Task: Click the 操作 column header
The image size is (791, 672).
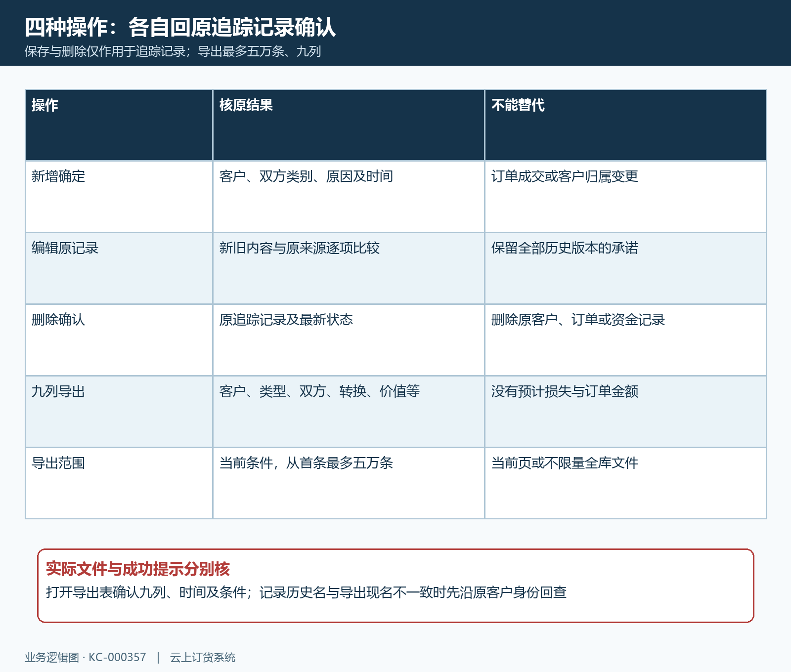Action: [119, 125]
